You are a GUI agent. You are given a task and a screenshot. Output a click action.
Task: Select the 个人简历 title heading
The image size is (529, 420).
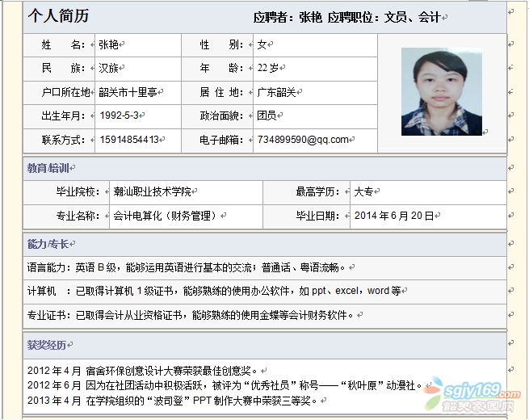58,16
